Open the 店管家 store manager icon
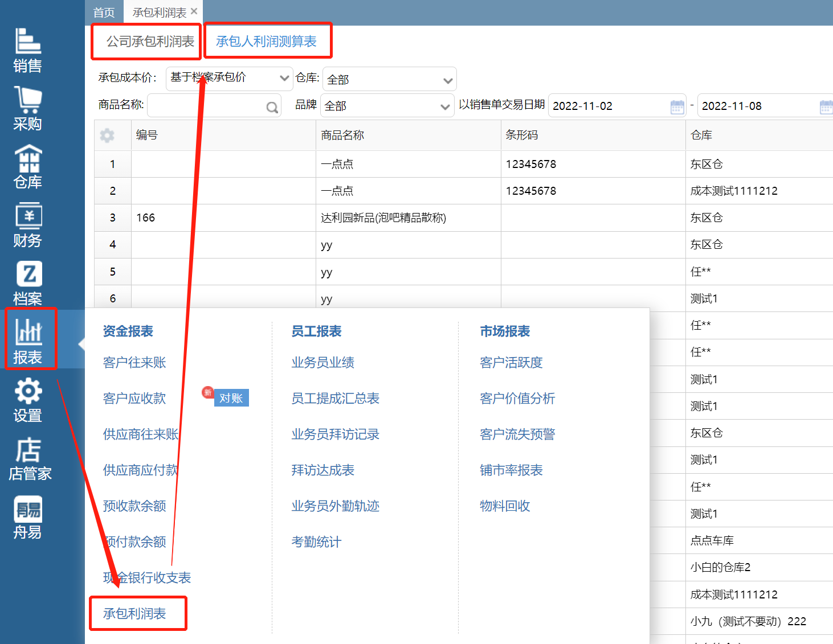This screenshot has height=644, width=833. tap(30, 458)
